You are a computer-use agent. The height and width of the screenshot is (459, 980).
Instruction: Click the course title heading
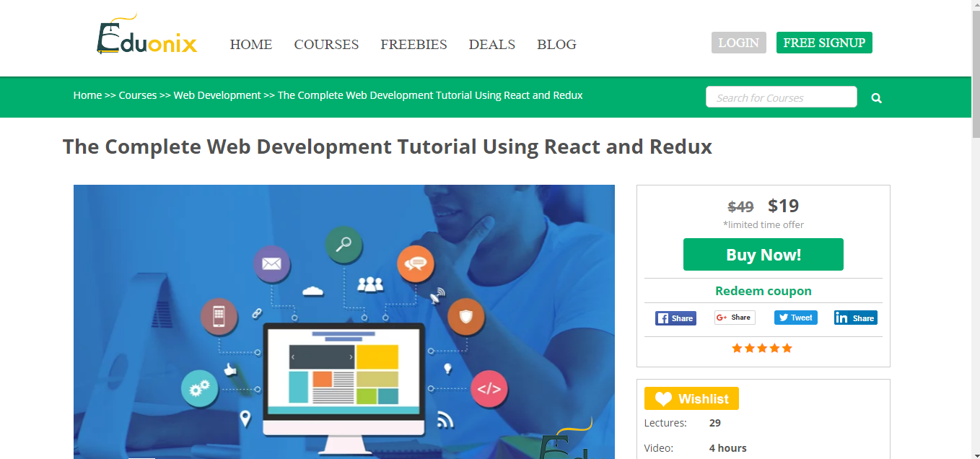(x=388, y=147)
